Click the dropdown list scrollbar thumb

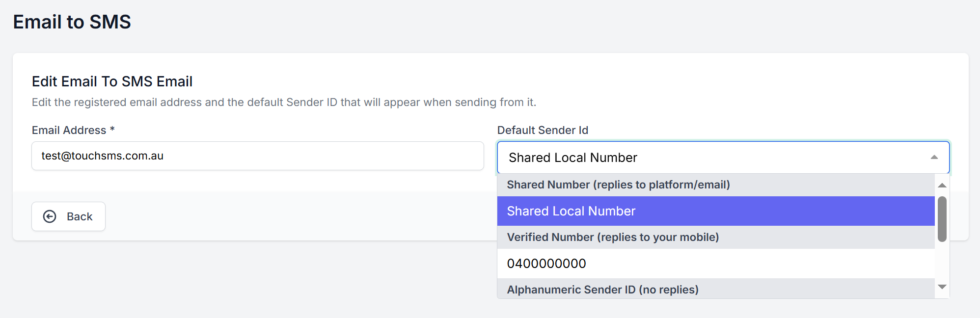(x=942, y=219)
